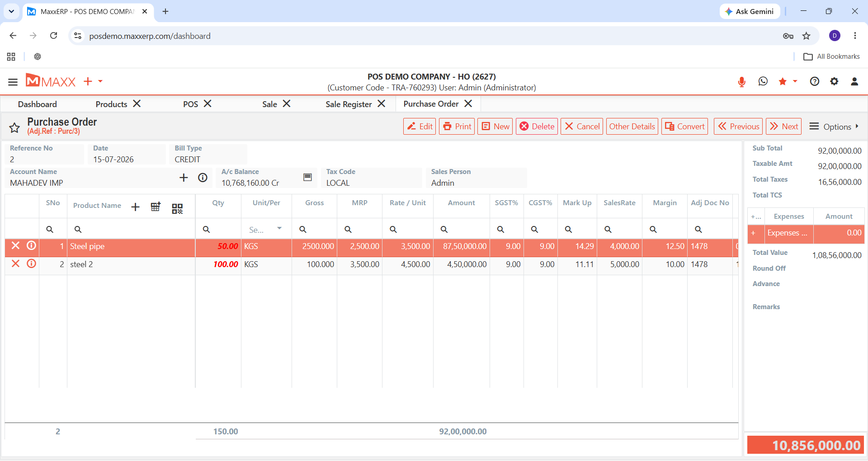The height and width of the screenshot is (461, 868).
Task: Open the hamburger main menu
Action: 13,82
